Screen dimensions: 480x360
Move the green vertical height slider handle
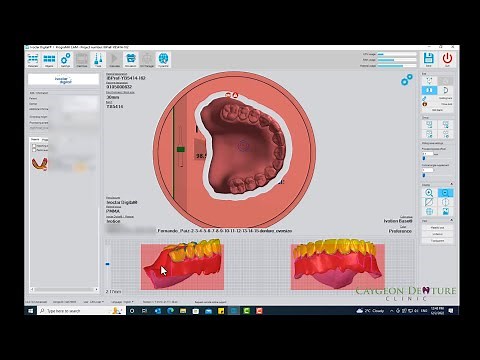(181, 149)
